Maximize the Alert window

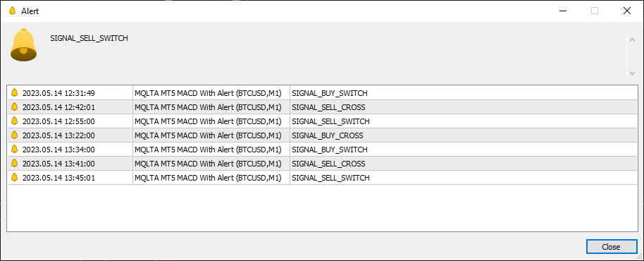click(x=595, y=11)
